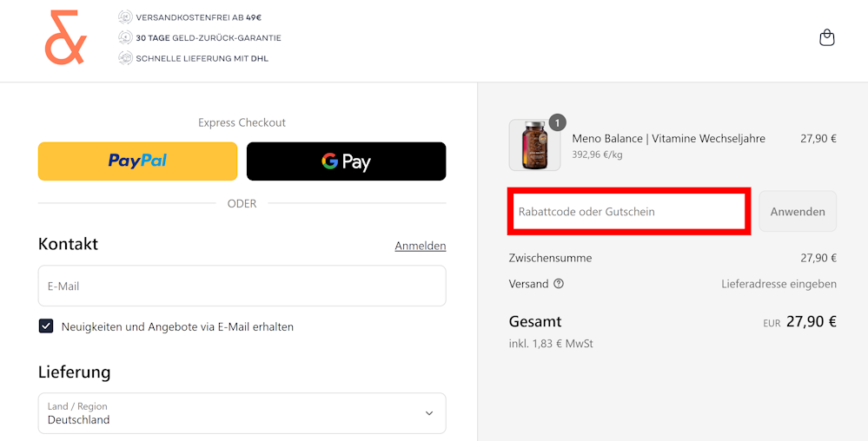
Task: Click the 30-day money-back guarantee icon
Action: (125, 37)
